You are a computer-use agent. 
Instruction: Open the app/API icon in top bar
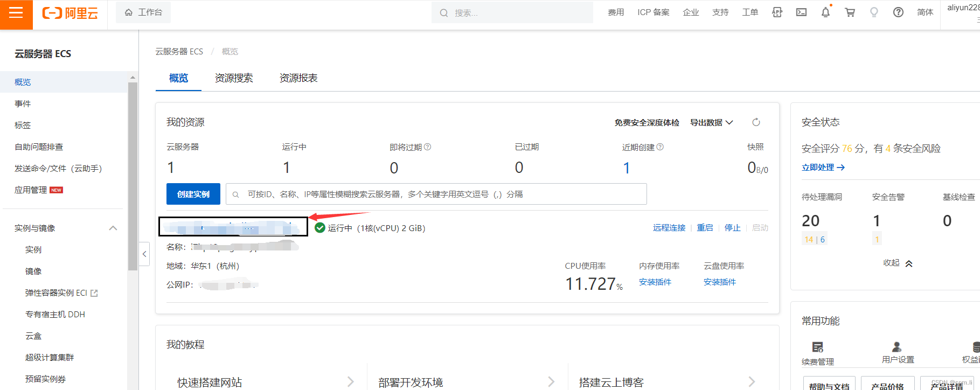click(x=777, y=12)
